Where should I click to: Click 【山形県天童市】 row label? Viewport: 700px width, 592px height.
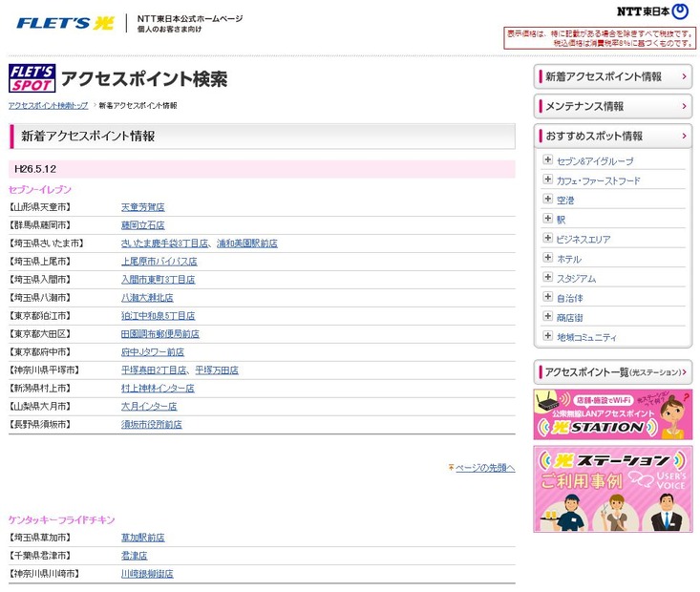40,207
